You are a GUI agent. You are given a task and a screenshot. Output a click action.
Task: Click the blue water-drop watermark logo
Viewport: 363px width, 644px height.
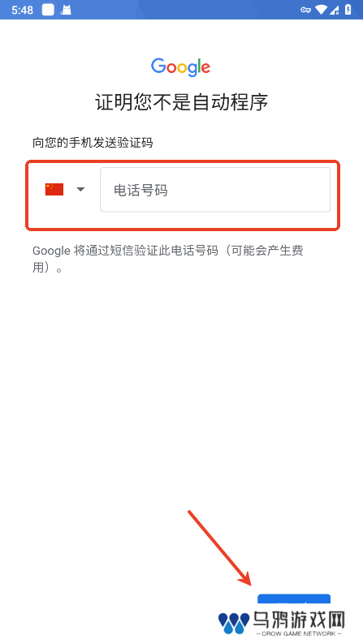point(234,622)
